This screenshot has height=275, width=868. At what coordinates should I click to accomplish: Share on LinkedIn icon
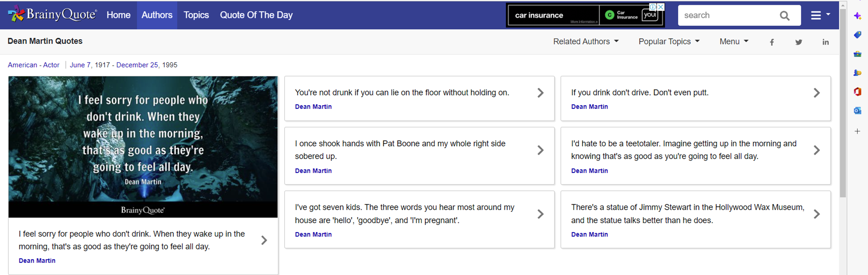825,42
